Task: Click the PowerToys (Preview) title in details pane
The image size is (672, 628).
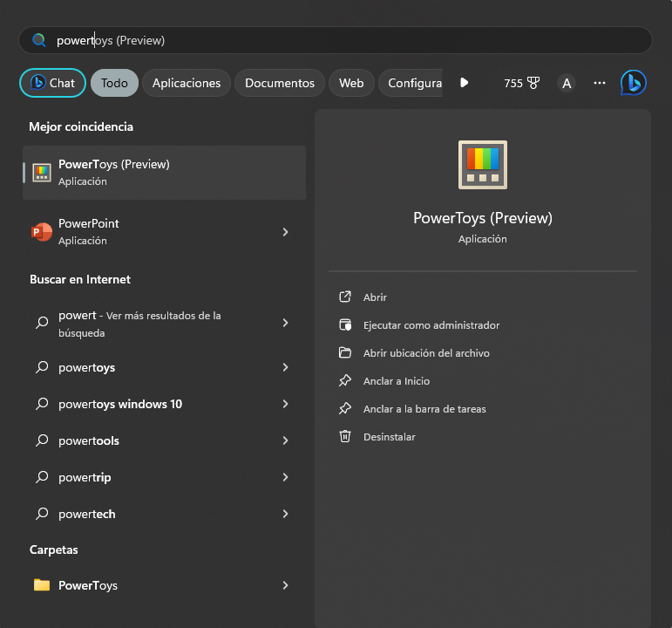Action: coord(483,218)
